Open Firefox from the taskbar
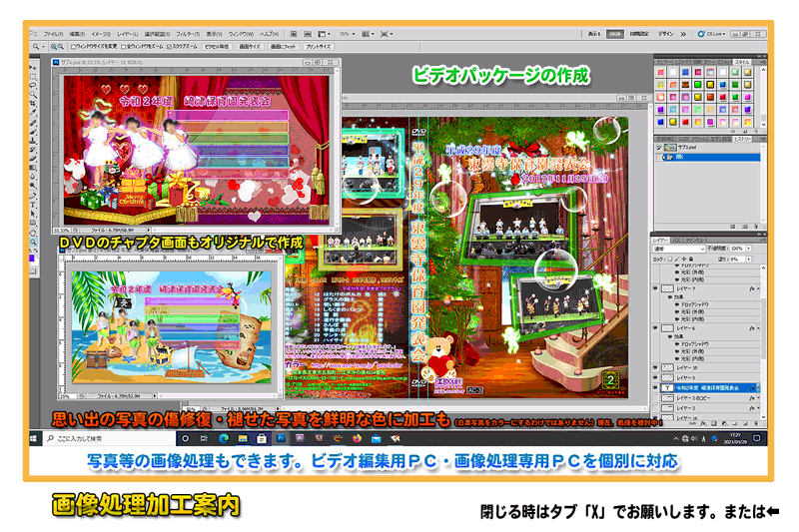 pos(357,438)
